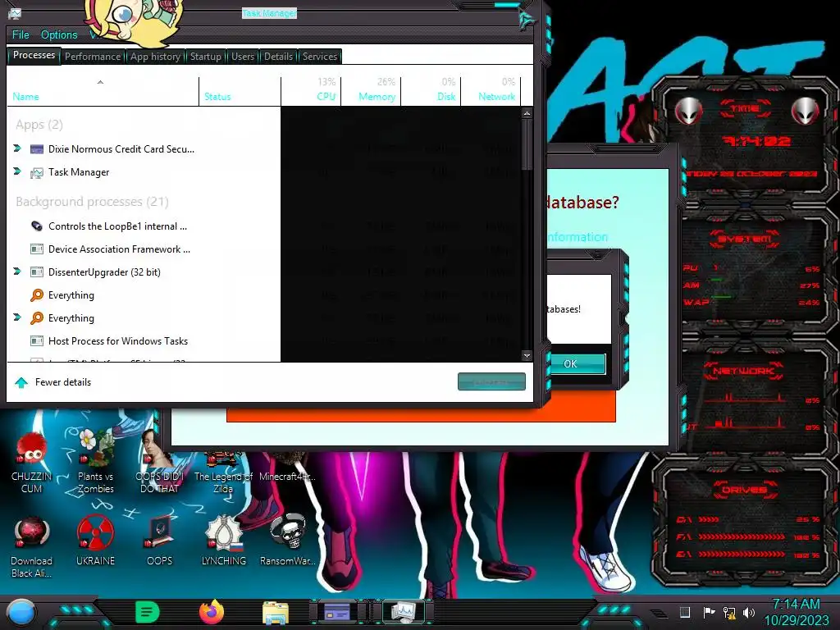Screen dimensions: 840x630
Task: Click the Action Center flag tray icon
Action: click(709, 612)
